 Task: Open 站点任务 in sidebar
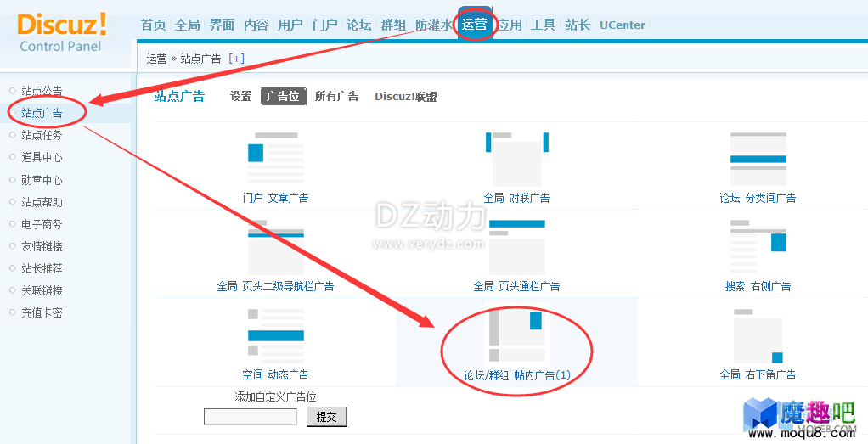tap(42, 135)
